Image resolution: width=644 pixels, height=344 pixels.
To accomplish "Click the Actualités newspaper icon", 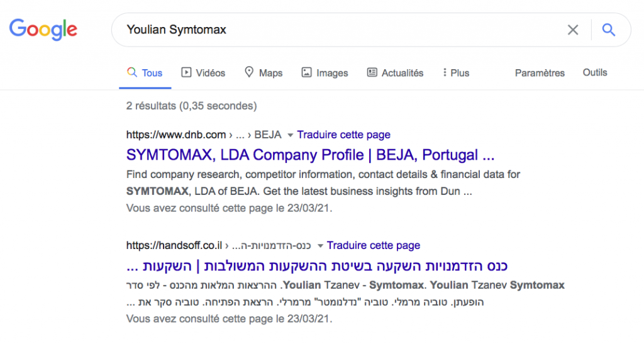I will [x=372, y=72].
